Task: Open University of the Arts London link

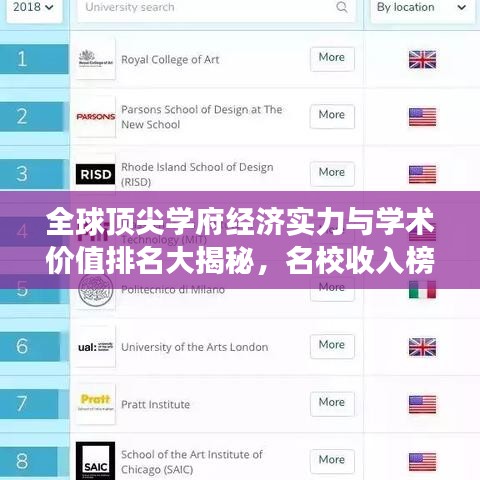Action: coord(195,347)
